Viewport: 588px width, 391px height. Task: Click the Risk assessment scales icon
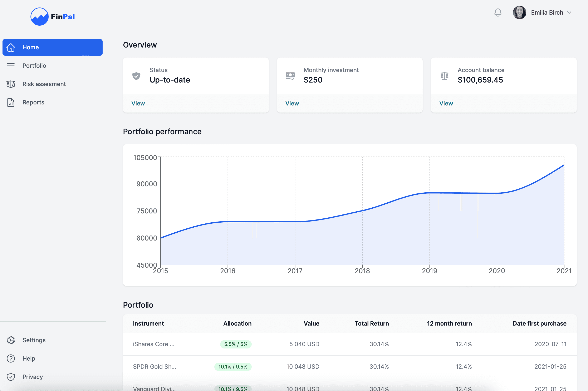(x=11, y=84)
